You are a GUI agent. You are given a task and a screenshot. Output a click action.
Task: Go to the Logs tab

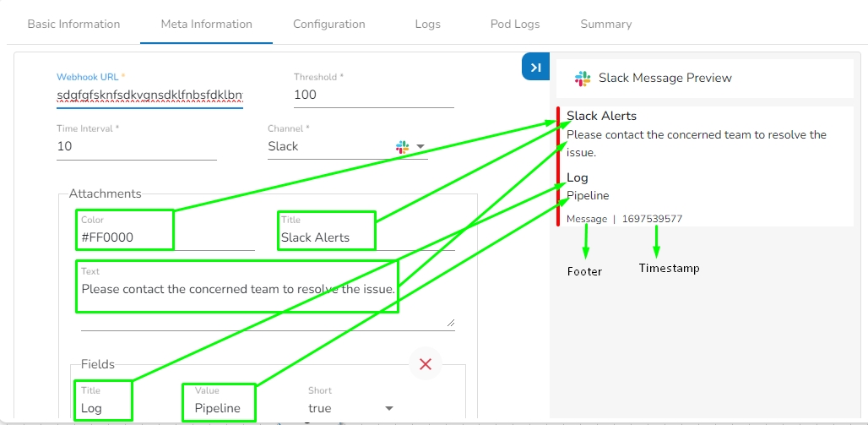(428, 24)
